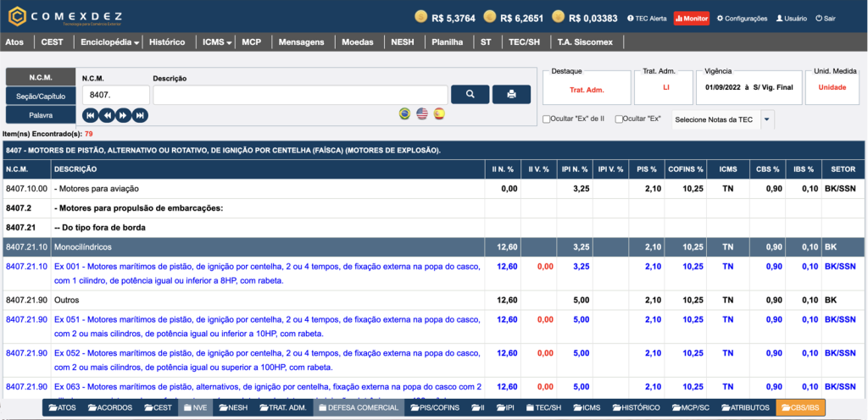Switch to the Seção/Capítulo search tab

[x=40, y=96]
